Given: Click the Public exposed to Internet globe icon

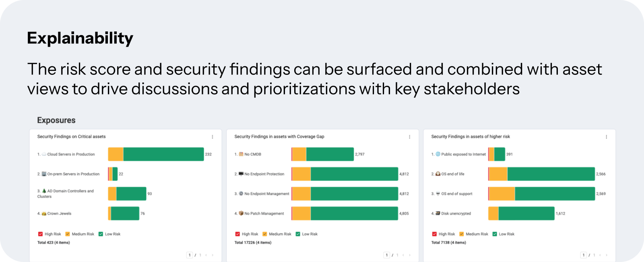Looking at the screenshot, I should pos(438,154).
